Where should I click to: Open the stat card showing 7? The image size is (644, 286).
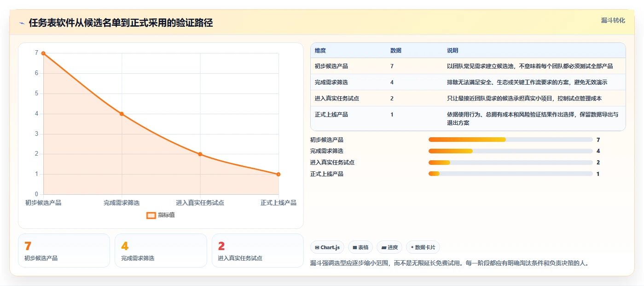coord(64,251)
